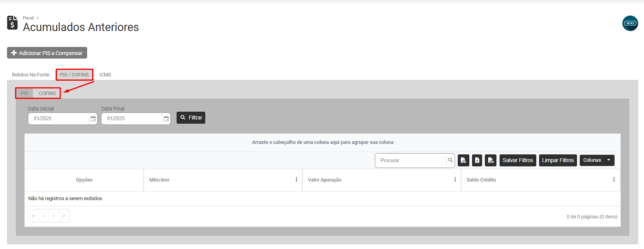Viewport: 644px width, 249px height.
Task: Click Adicionar PIS a Compensar button
Action: click(47, 53)
